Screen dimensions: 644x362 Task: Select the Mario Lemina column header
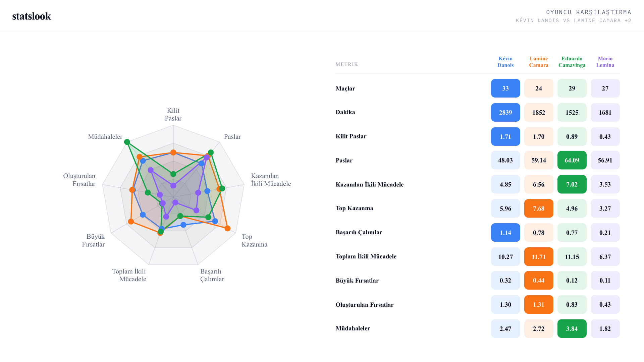point(605,62)
